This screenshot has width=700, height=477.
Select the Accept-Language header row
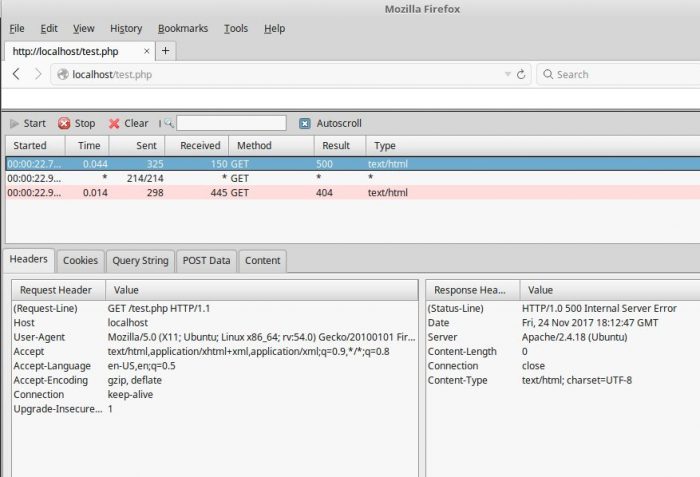[215, 366]
